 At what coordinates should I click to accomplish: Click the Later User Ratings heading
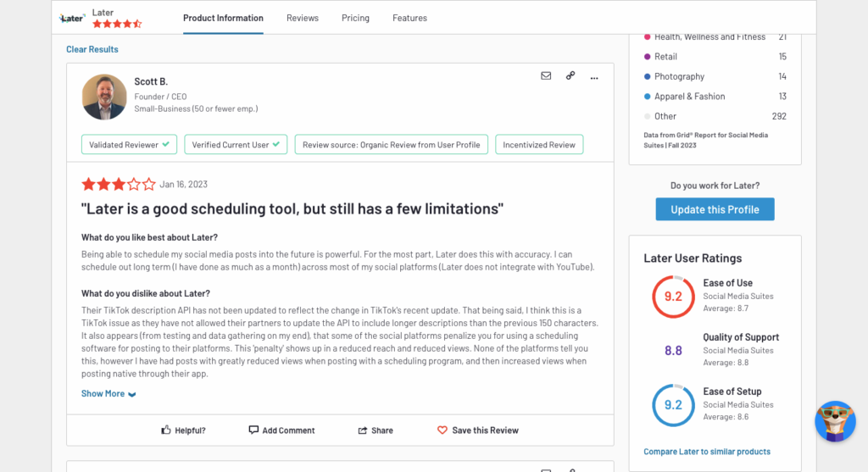tap(693, 258)
